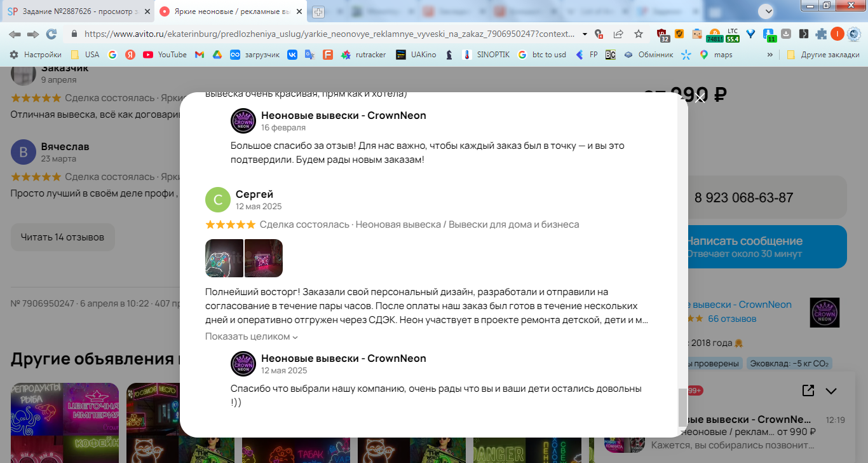Screen dimensions: 868x463
Task: Click the CrownNeon avatar in first reply
Action: point(243,121)
